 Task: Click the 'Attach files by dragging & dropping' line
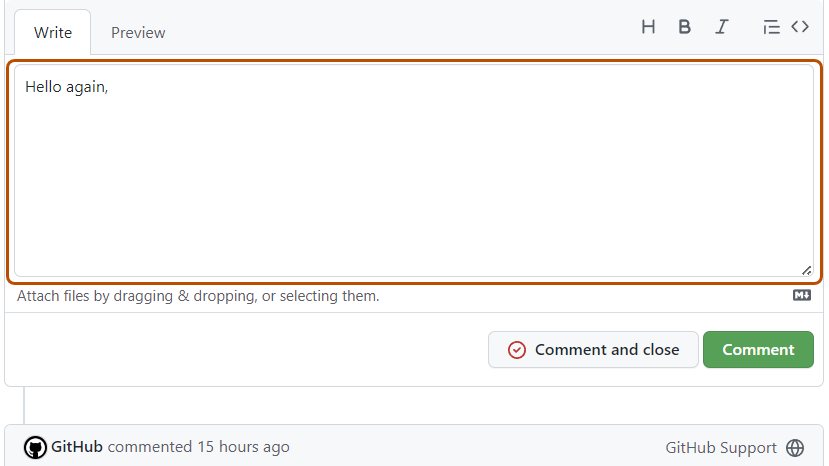[198, 296]
